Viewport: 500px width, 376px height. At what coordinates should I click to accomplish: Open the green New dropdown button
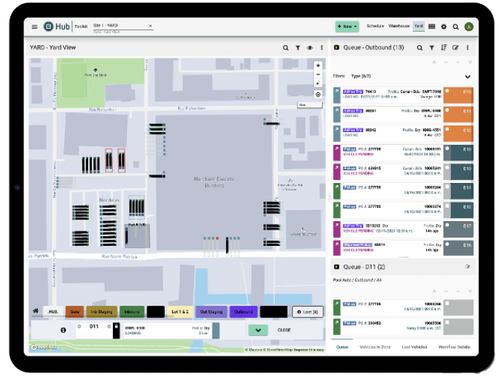(x=347, y=26)
